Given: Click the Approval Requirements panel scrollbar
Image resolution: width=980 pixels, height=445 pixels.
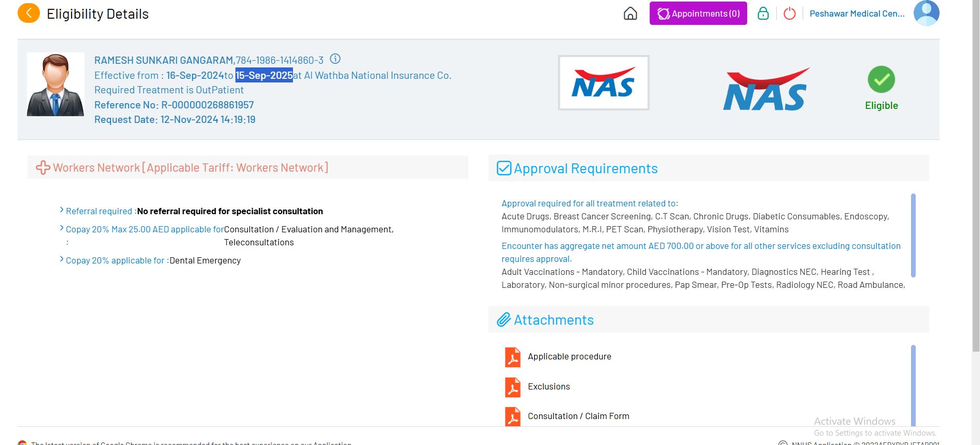Looking at the screenshot, I should (x=913, y=235).
